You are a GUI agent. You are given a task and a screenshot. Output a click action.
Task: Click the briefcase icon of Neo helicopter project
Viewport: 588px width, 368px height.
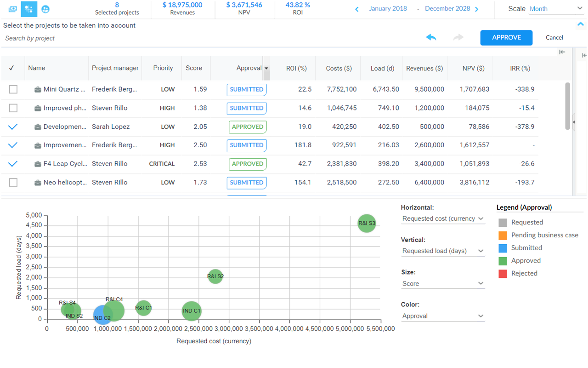tap(38, 183)
